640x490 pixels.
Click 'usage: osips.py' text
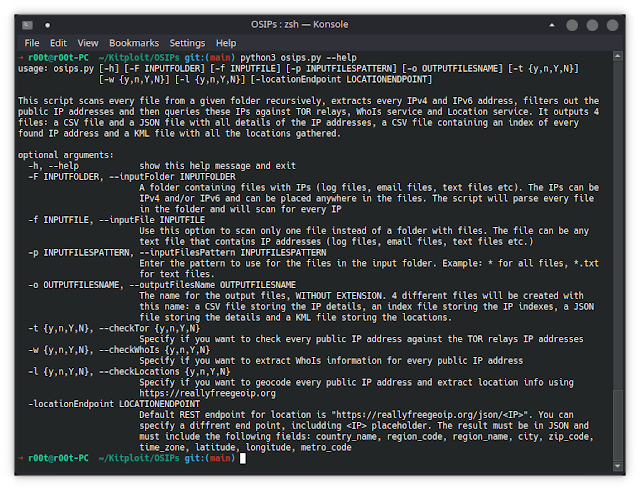pyautogui.click(x=56, y=69)
